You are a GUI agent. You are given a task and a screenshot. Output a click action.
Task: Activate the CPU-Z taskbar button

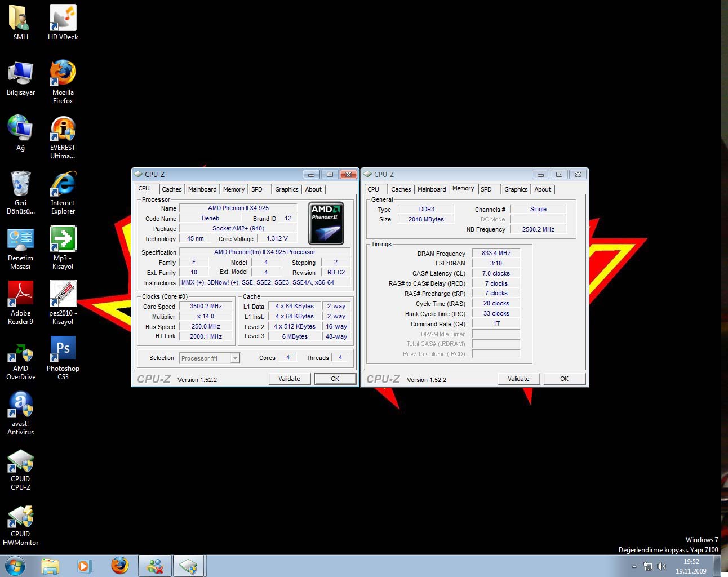point(189,566)
